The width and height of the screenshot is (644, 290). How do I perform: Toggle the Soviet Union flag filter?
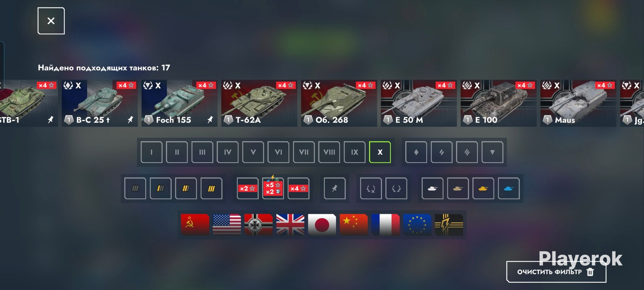[x=195, y=224]
